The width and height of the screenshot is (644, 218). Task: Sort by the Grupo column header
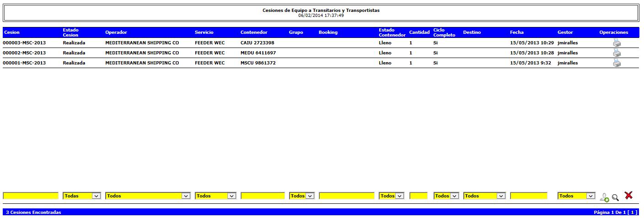coord(296,32)
